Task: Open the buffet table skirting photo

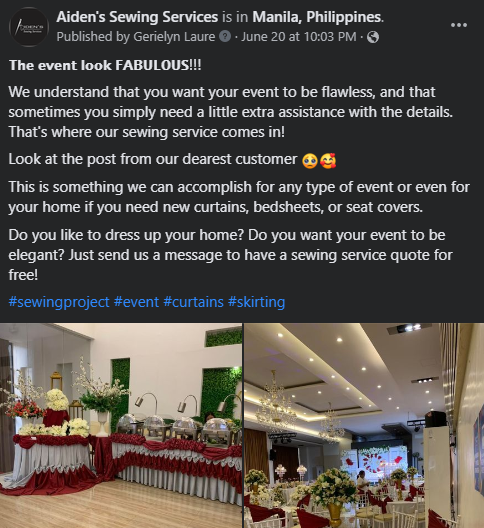Action: coord(121,426)
